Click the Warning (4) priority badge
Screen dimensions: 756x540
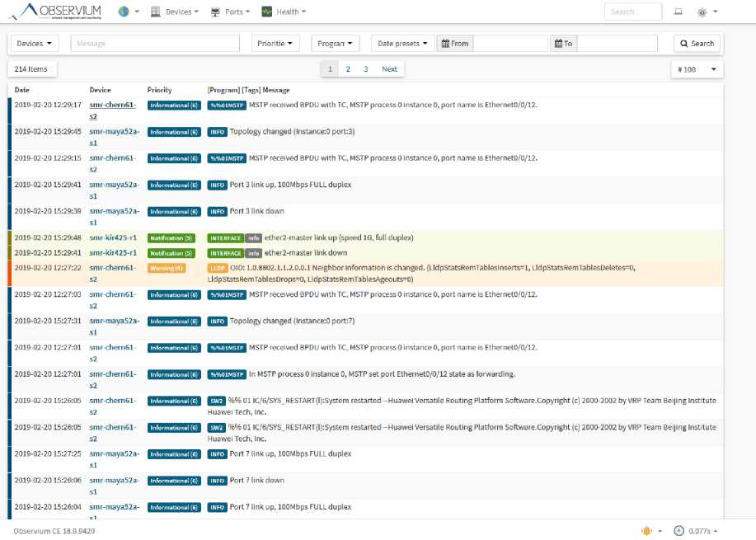(x=167, y=268)
